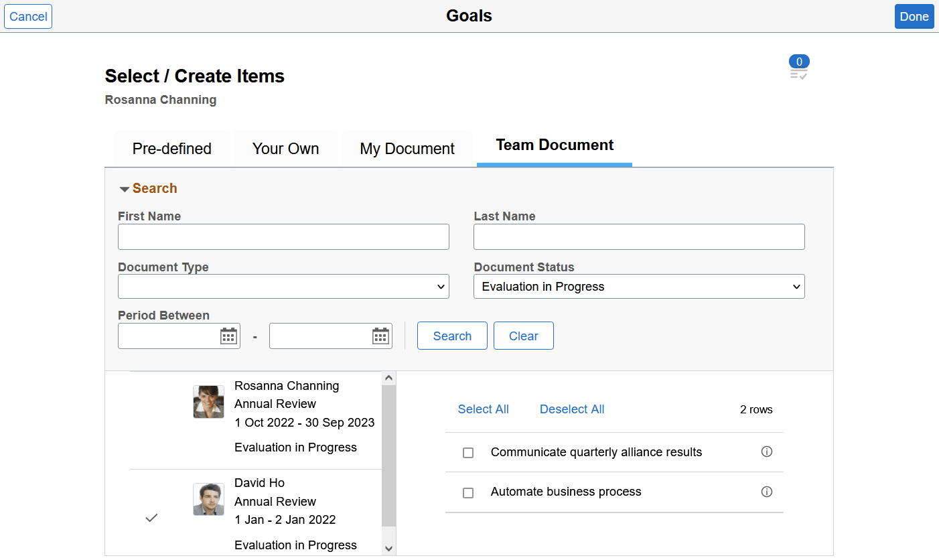This screenshot has width=939, height=560.
Task: Check the Communicate quarterly alliance results item
Action: (x=467, y=452)
